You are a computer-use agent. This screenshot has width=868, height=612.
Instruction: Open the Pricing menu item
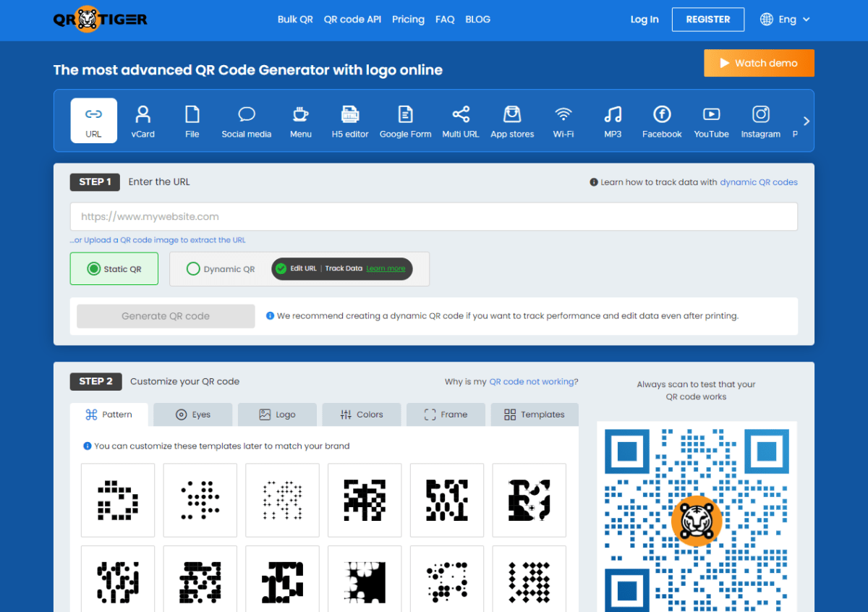click(408, 20)
